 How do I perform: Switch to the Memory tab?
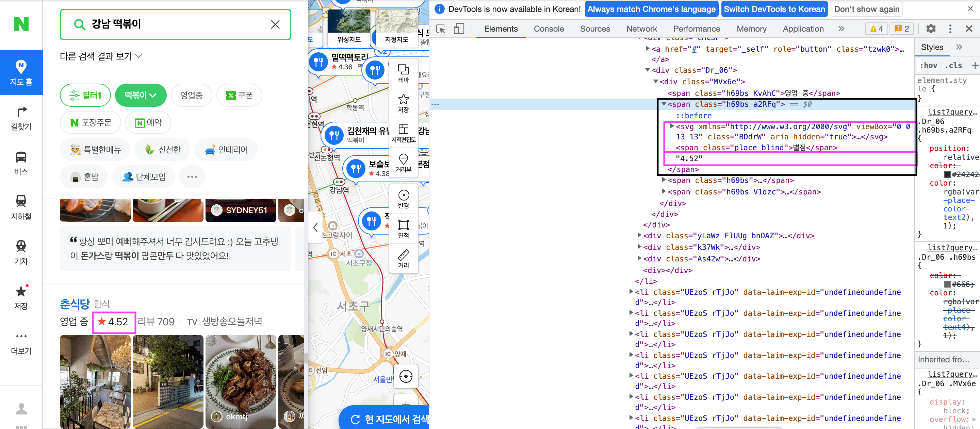point(751,29)
